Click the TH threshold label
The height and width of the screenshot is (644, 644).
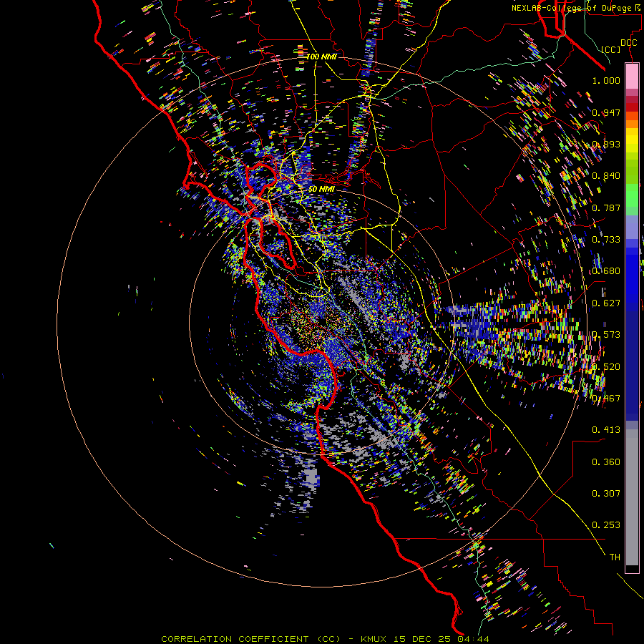(615, 557)
